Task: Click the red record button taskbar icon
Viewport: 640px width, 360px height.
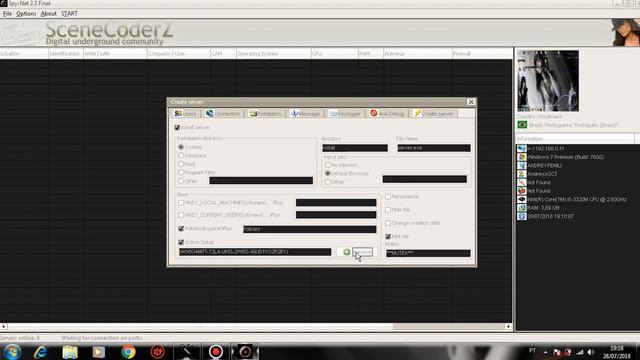Action: pos(216,352)
